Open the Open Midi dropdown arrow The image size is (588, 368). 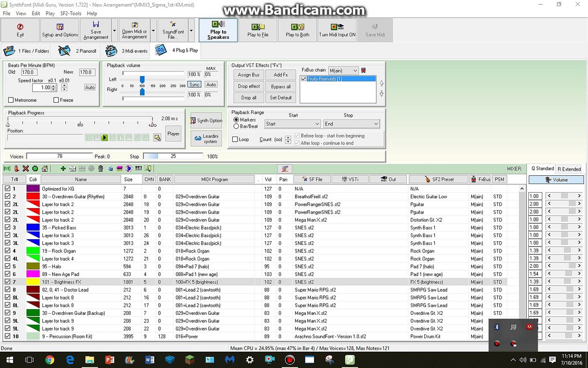(153, 30)
